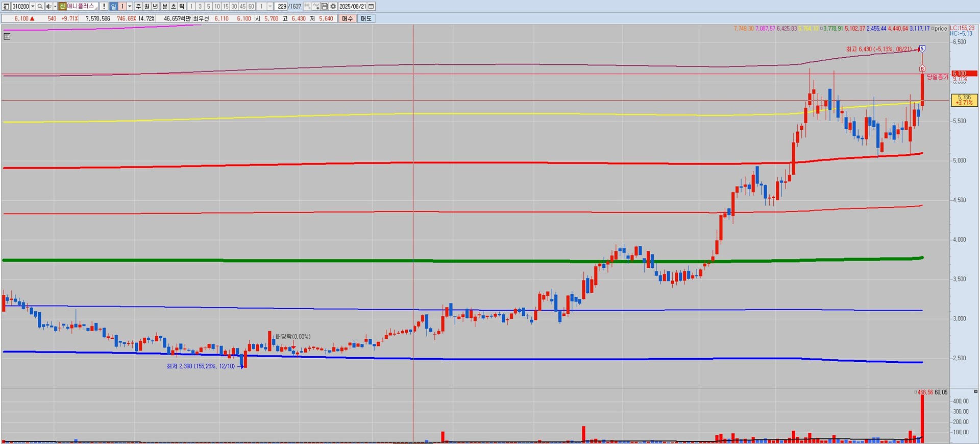Select the 30 interval button
980x444 pixels.
pos(234,6)
